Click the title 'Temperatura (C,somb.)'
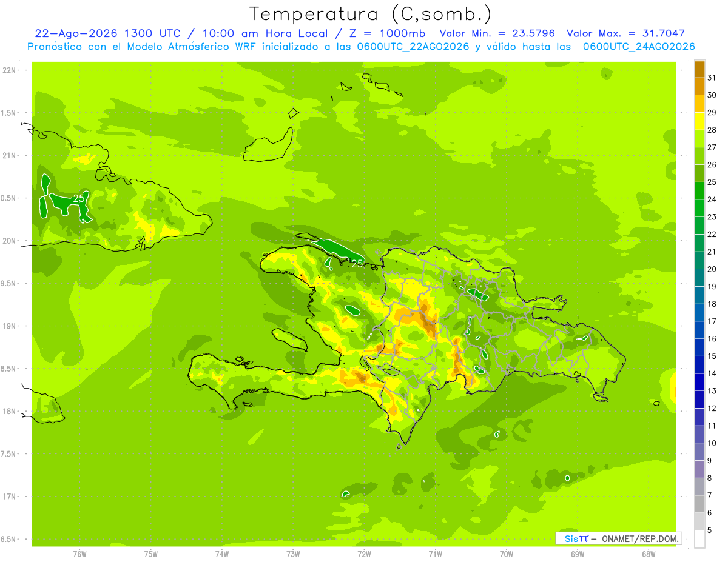The image size is (728, 562). point(371,14)
